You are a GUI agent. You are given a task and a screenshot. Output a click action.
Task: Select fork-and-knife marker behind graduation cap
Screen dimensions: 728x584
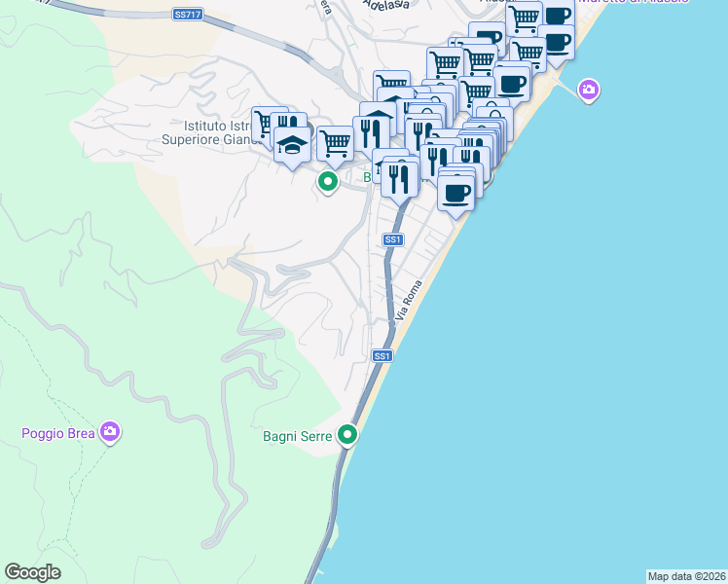click(289, 121)
